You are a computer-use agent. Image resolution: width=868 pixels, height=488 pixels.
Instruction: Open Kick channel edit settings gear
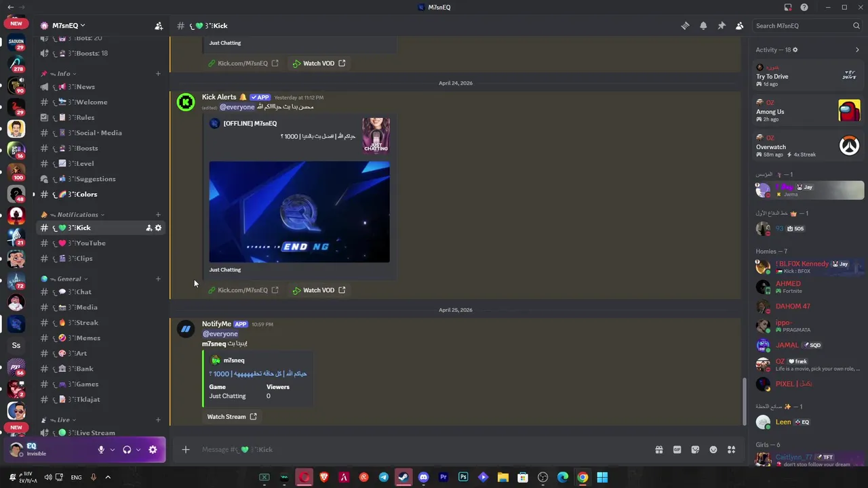(159, 228)
